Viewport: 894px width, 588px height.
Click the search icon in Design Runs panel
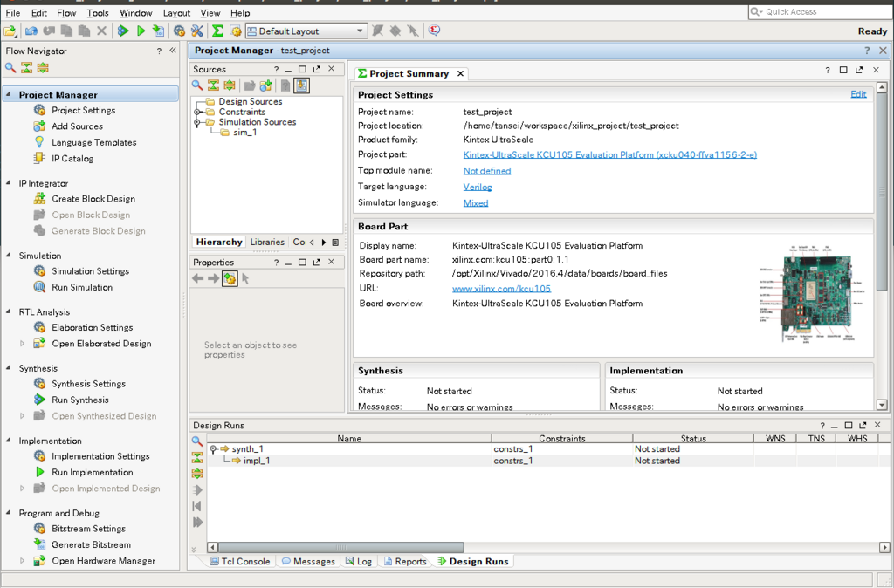click(x=197, y=441)
